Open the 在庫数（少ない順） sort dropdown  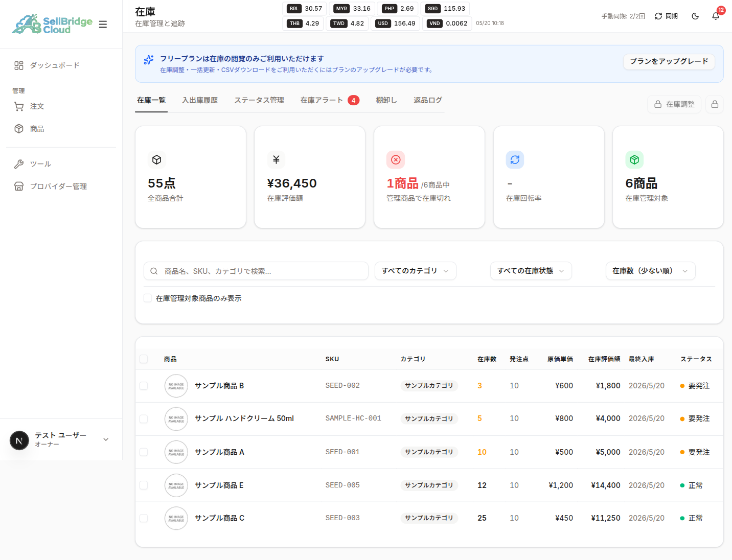coord(651,271)
